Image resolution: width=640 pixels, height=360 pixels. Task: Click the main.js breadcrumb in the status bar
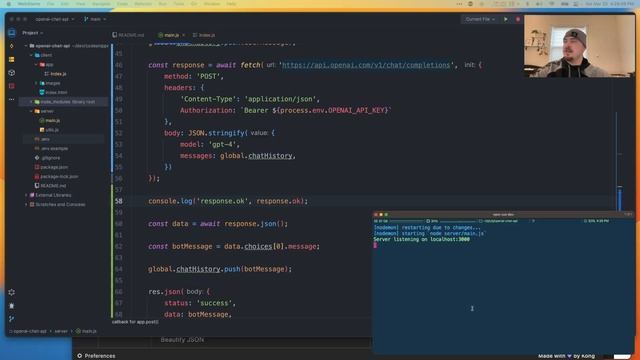pyautogui.click(x=87, y=331)
